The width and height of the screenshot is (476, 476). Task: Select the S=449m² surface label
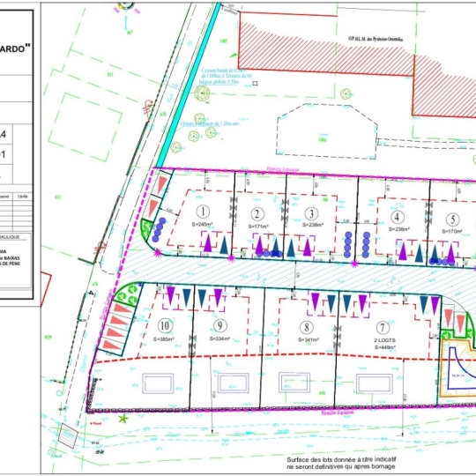(385, 347)
